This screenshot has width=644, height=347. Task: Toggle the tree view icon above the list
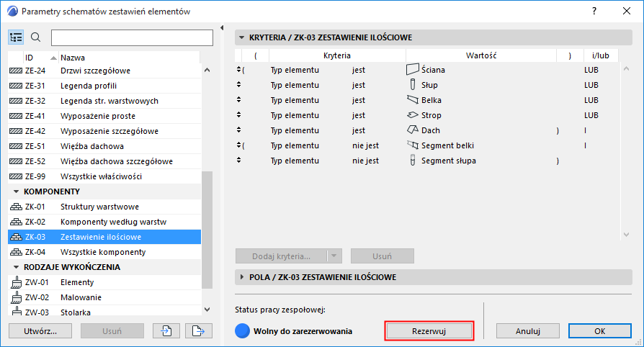[x=17, y=37]
